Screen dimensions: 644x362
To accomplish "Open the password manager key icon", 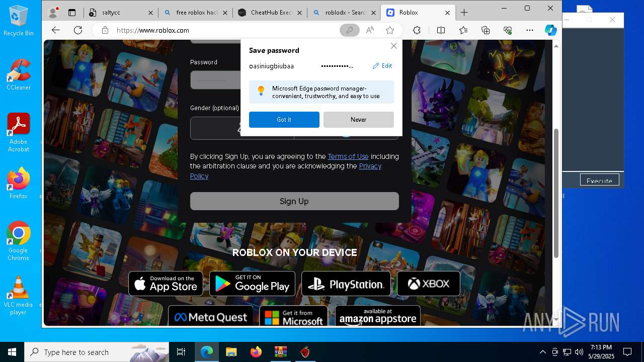I will coord(349,30).
